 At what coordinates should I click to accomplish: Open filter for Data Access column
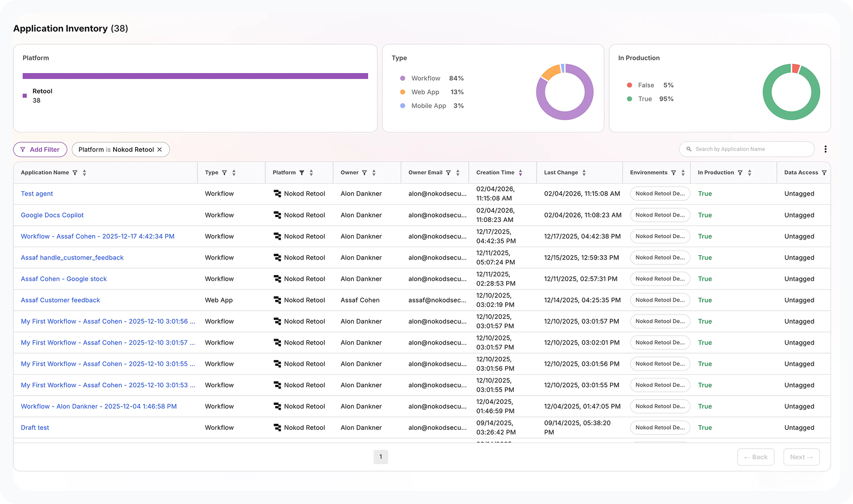(824, 173)
